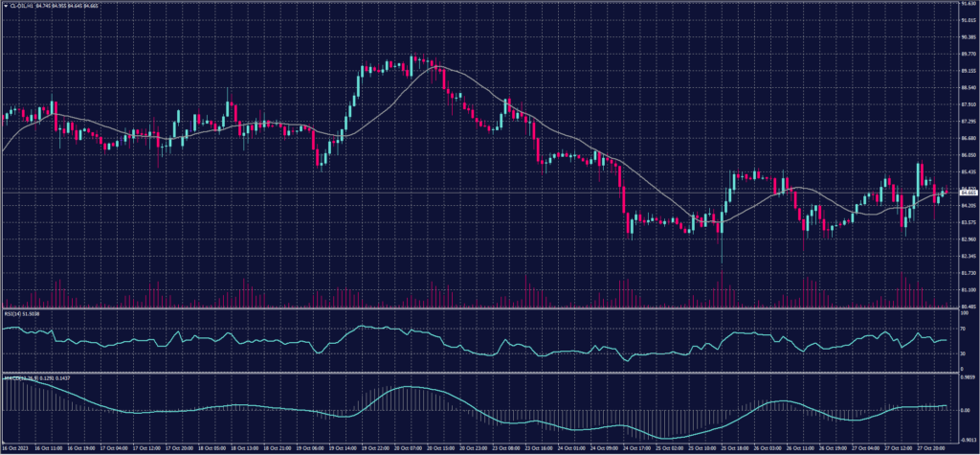The image size is (980, 455).
Task: Click the 16 Oct 2023 date label
Action: [x=13, y=447]
